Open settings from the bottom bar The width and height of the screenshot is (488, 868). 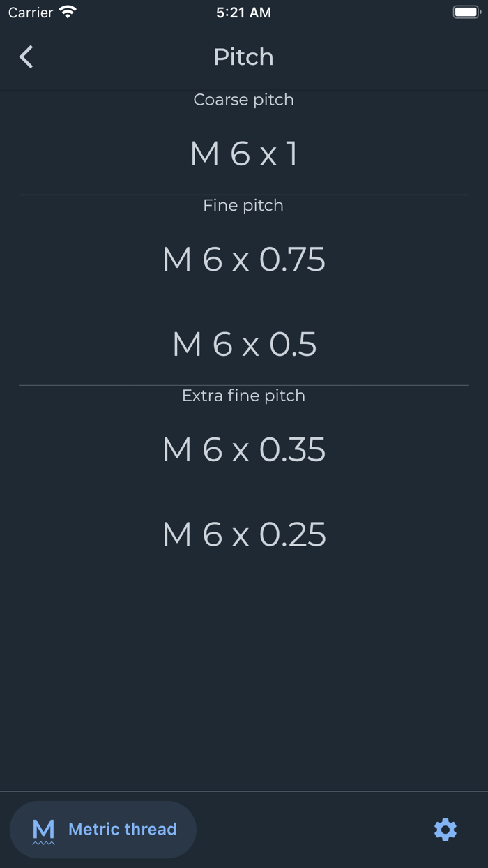(445, 830)
